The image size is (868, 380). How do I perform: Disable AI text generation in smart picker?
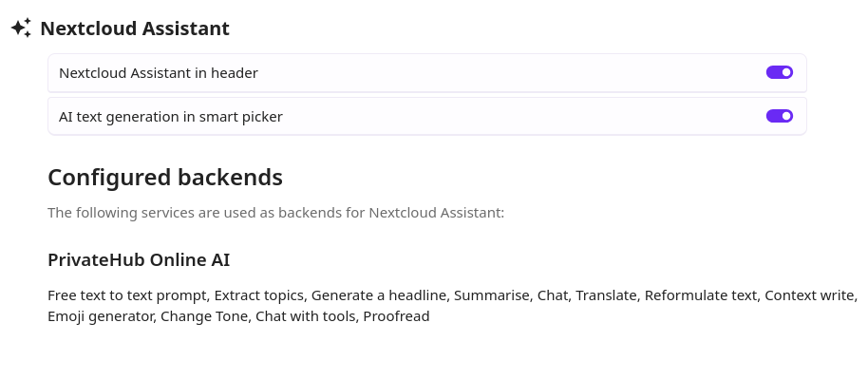[x=779, y=116]
